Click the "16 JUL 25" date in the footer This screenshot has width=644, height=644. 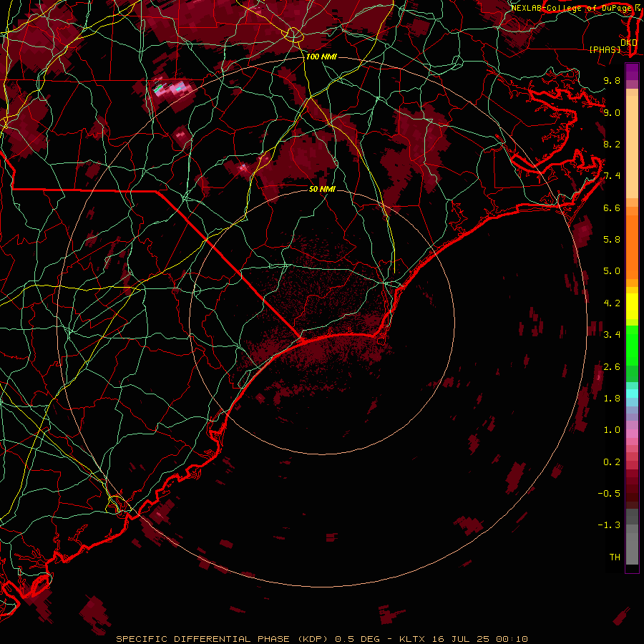point(461,639)
